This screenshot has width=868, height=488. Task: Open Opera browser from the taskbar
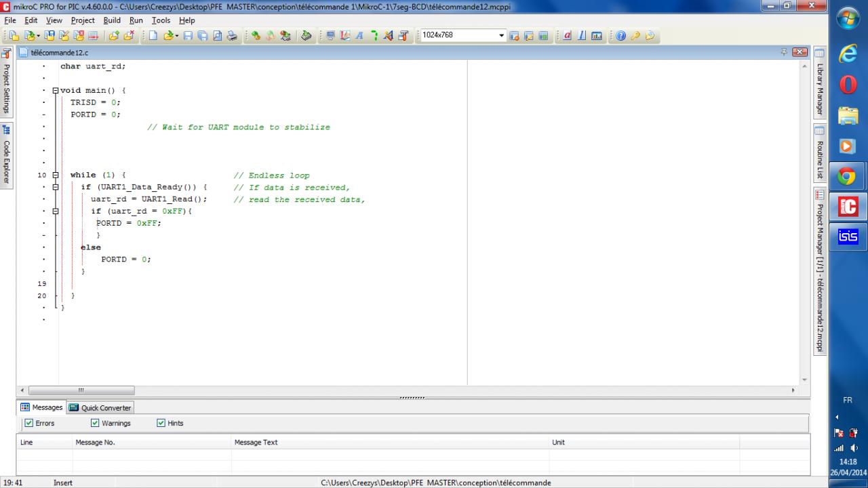tap(848, 85)
